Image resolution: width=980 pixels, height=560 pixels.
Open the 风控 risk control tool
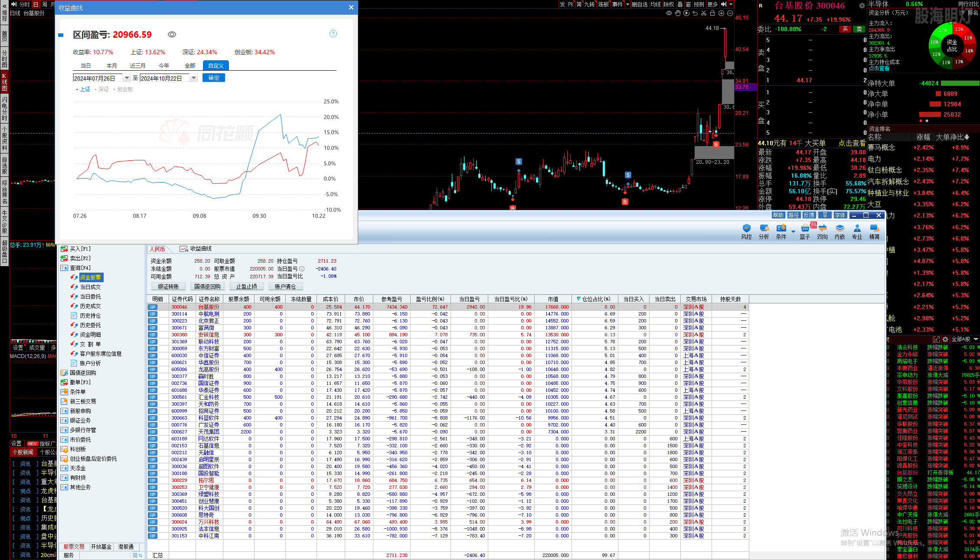pos(746,231)
